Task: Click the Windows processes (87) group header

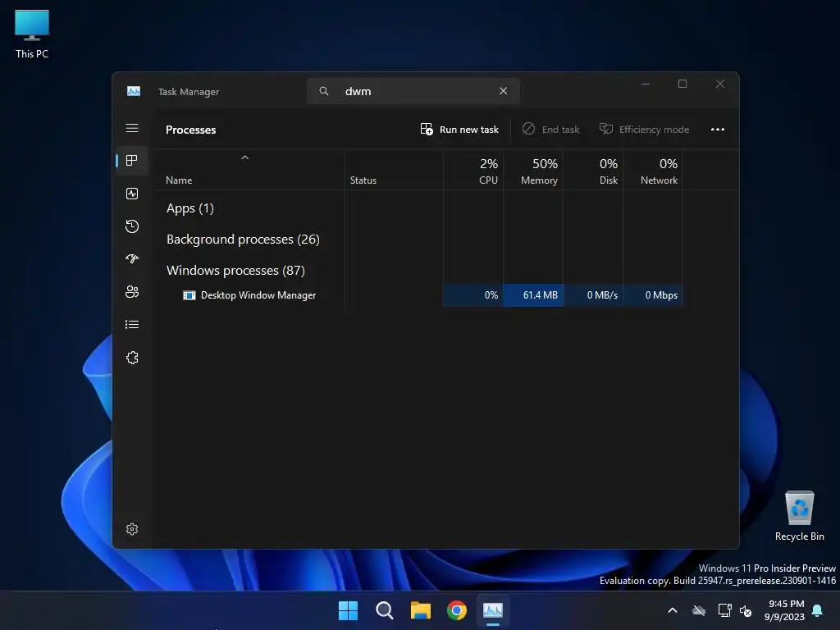Action: point(235,271)
